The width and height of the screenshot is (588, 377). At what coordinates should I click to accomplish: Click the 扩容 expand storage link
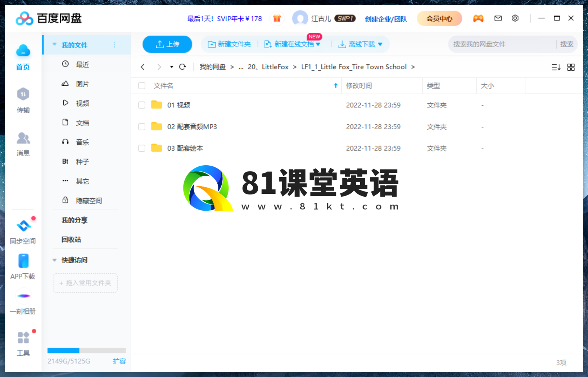coord(119,361)
